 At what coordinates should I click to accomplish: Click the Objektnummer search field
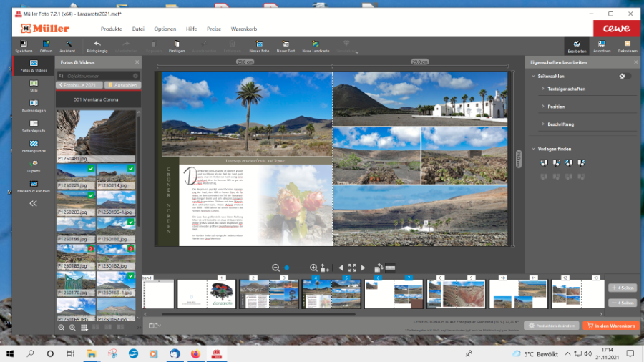[99, 75]
